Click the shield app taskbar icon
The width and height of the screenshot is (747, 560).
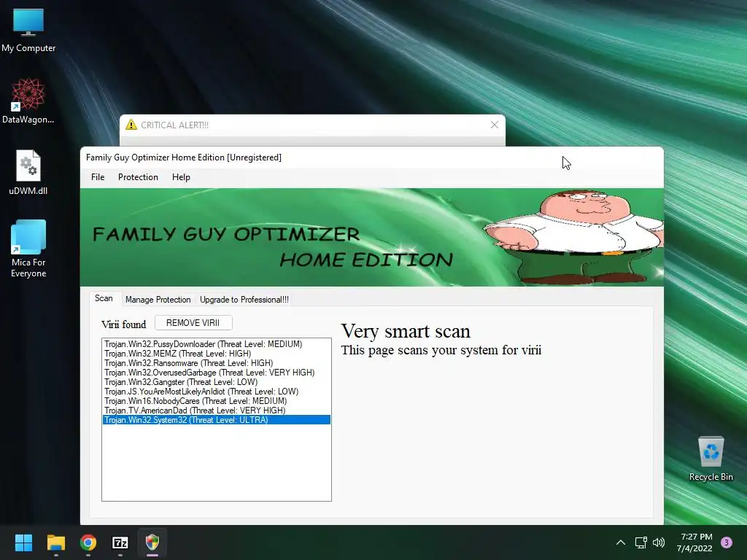click(x=152, y=542)
